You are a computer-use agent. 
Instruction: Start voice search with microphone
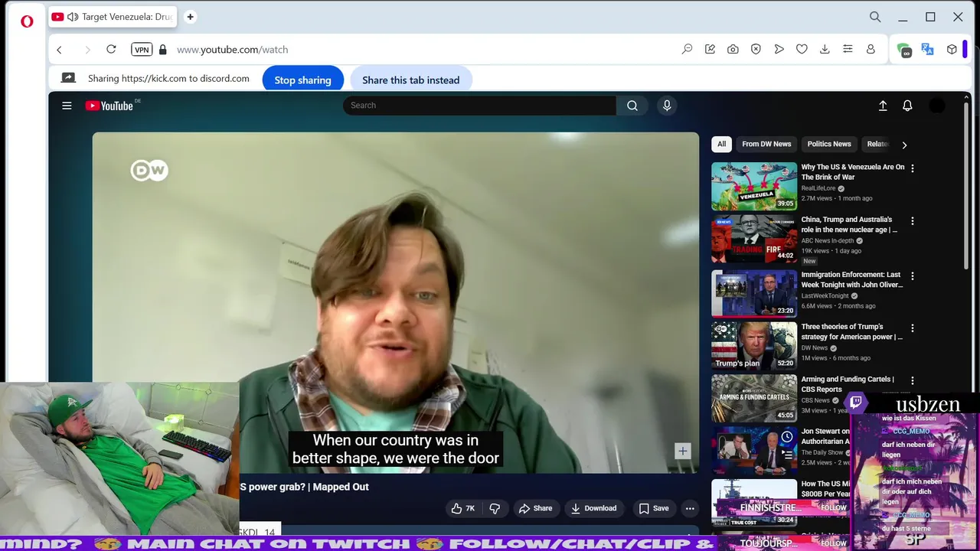[667, 106]
